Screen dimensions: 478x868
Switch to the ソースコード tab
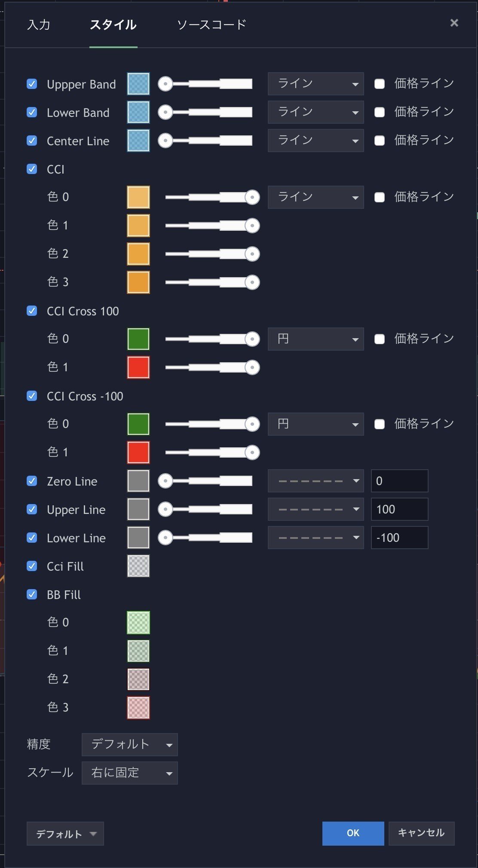211,24
